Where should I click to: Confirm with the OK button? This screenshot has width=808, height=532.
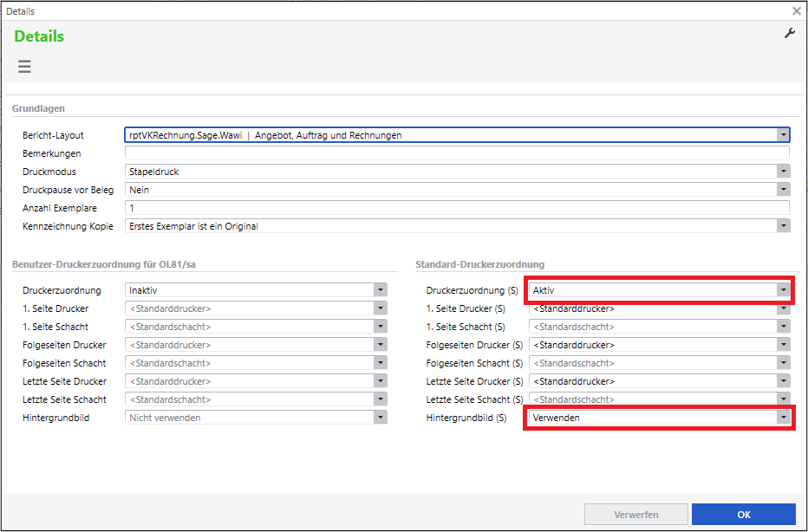pos(743,515)
